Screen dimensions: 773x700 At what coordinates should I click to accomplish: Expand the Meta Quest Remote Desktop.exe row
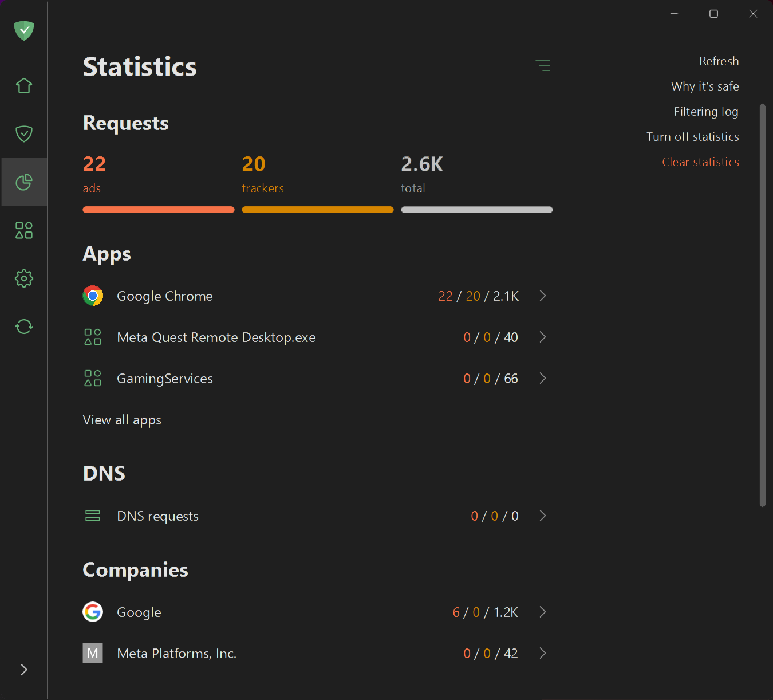pos(543,337)
